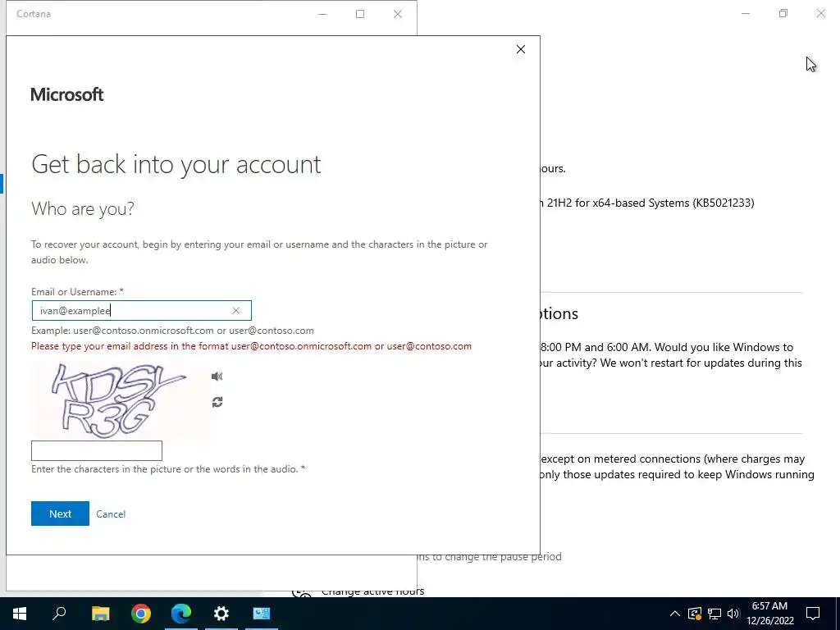This screenshot has width=840, height=630.
Task: Switch to Settings app in taskbar
Action: [221, 614]
